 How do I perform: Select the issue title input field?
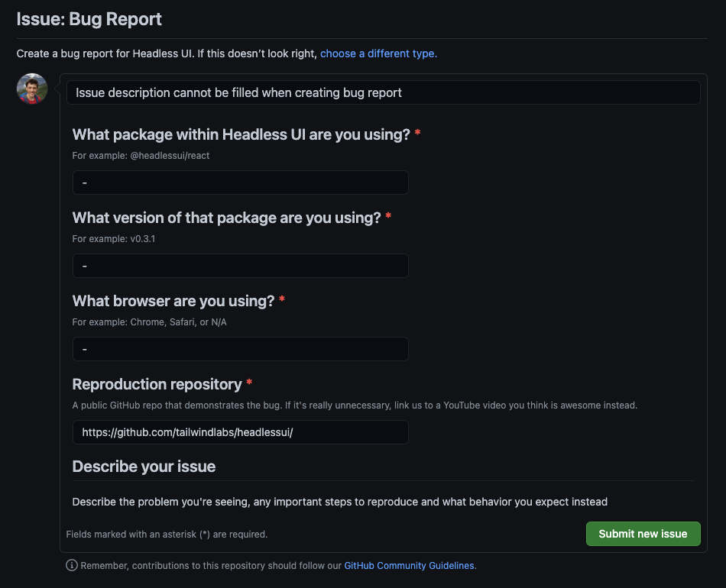click(x=382, y=92)
